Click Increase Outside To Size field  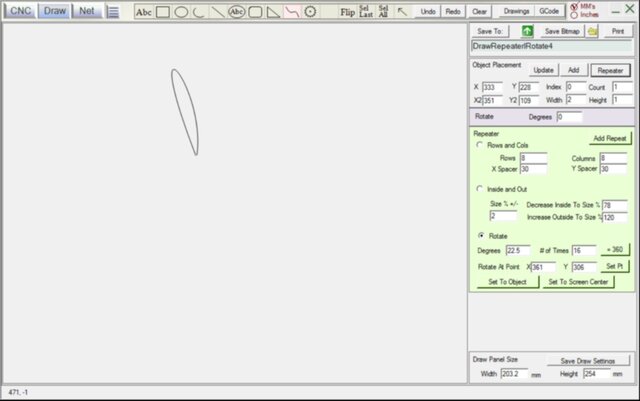(x=614, y=217)
